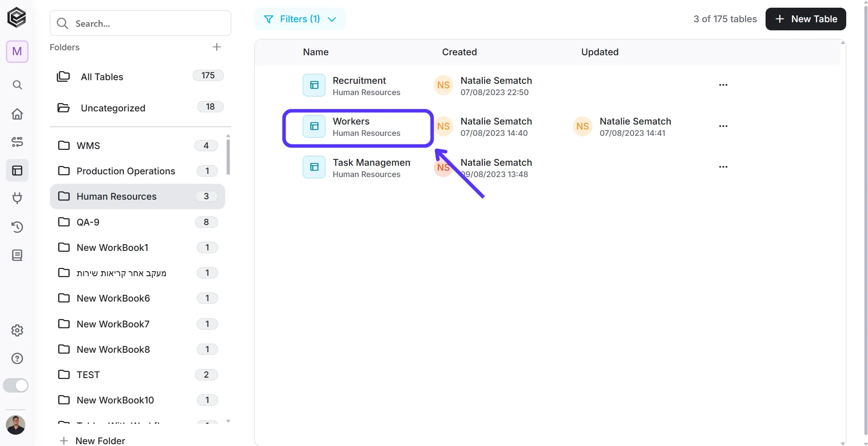Click the New Folder link

[x=93, y=441]
